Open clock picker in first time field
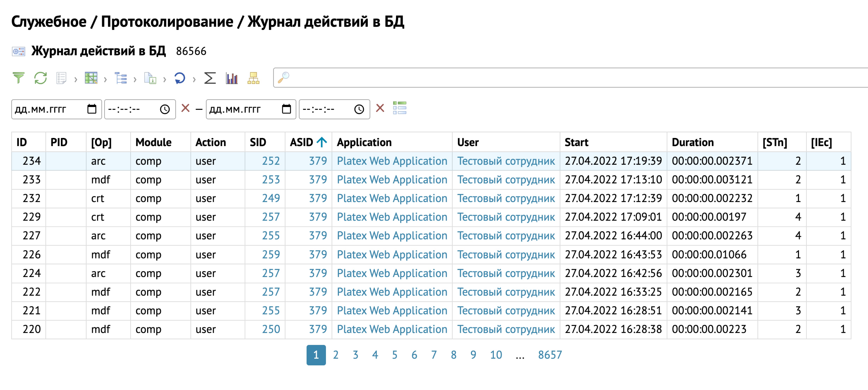The image size is (868, 390). (165, 109)
